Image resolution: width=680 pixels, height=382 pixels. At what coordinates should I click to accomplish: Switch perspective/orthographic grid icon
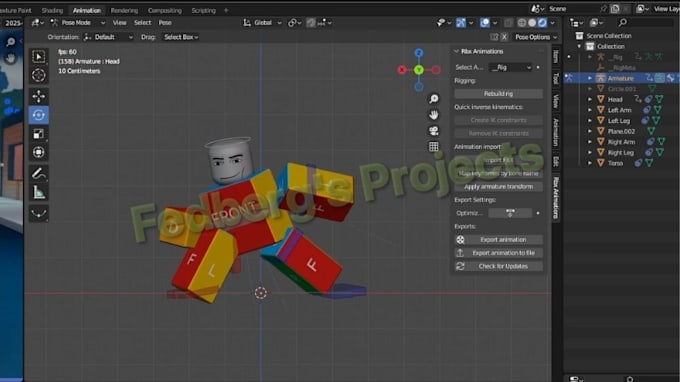(x=433, y=147)
